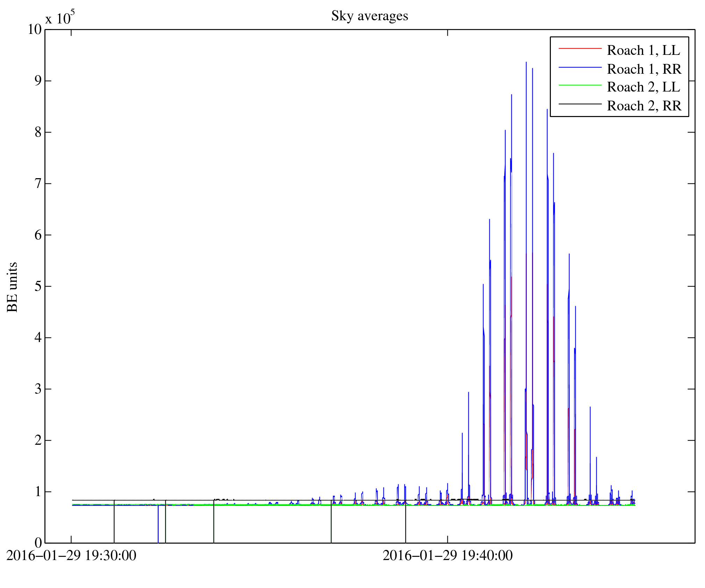This screenshot has width=705, height=588.
Task: Click the y-axis tick label 10
Action: click(x=35, y=30)
